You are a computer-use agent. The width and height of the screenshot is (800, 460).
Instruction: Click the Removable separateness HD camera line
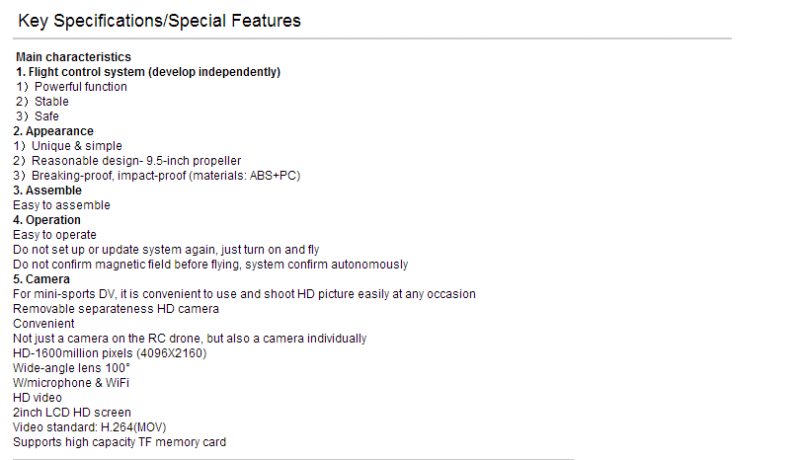[116, 309]
